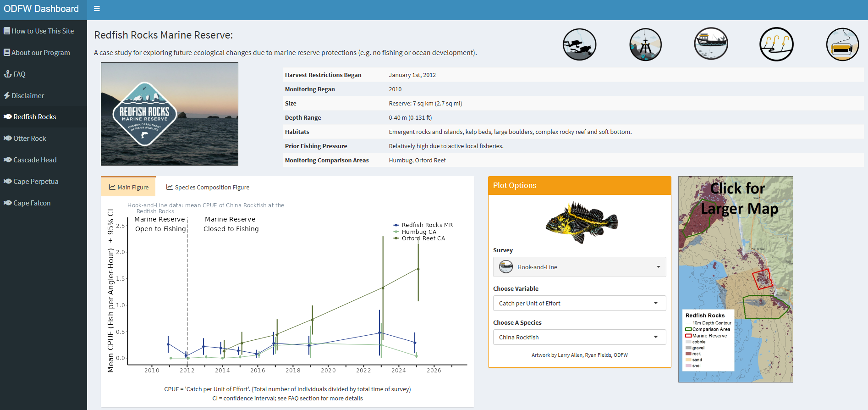Click the scuba divers survey icon
This screenshot has width=868, height=410.
579,44
